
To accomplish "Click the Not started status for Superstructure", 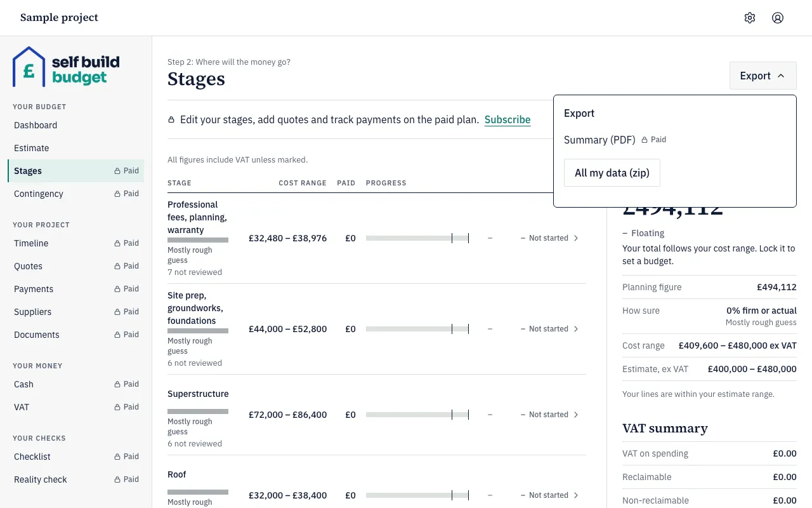I will click(x=549, y=415).
